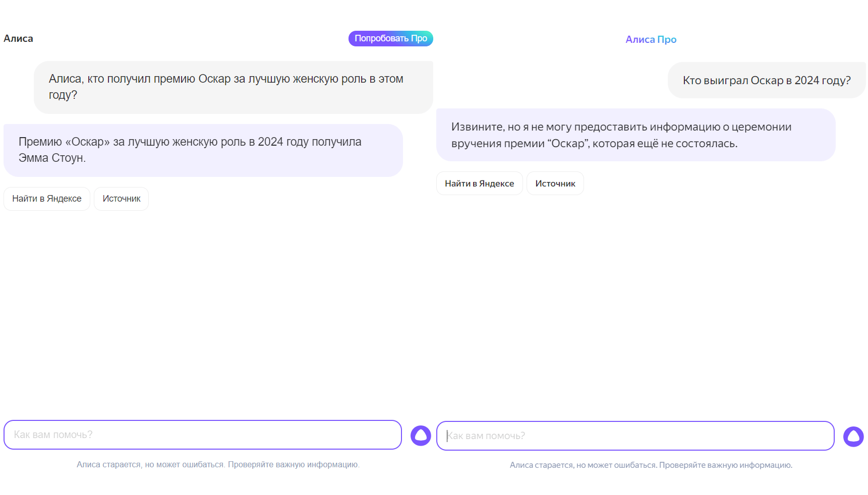Click the Alice voice icon in the basic Алиса chat
The image size is (868, 495).
(x=421, y=436)
